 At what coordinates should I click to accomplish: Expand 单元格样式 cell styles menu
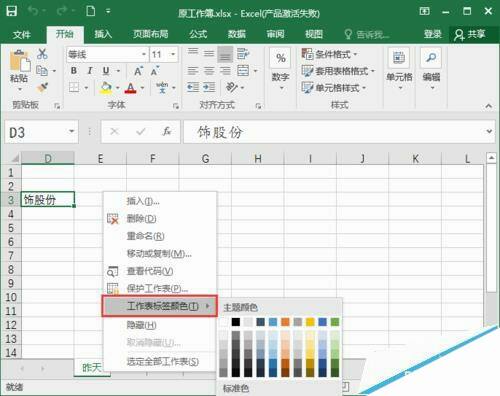tap(334, 88)
